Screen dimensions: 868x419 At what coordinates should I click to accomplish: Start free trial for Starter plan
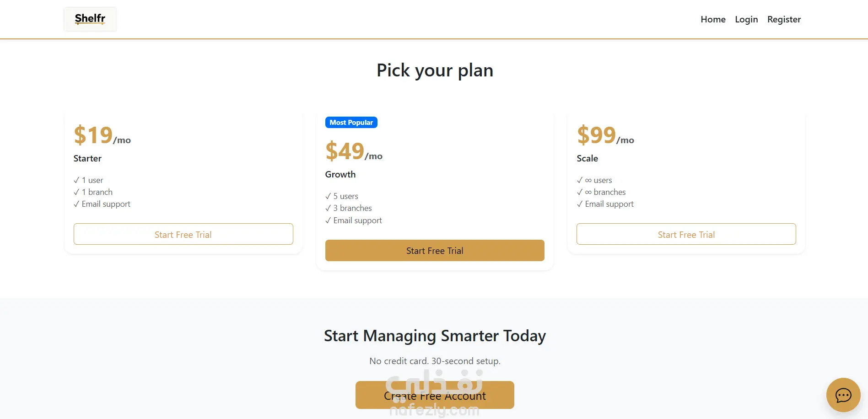point(183,234)
